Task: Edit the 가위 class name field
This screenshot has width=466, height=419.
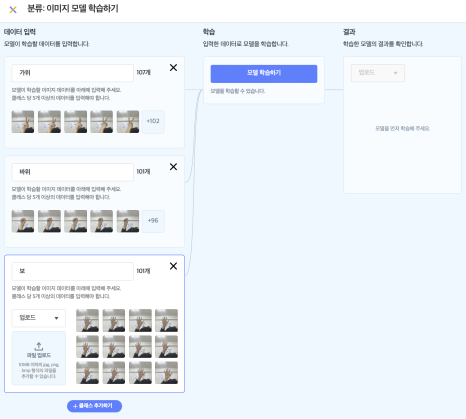Action: (73, 73)
